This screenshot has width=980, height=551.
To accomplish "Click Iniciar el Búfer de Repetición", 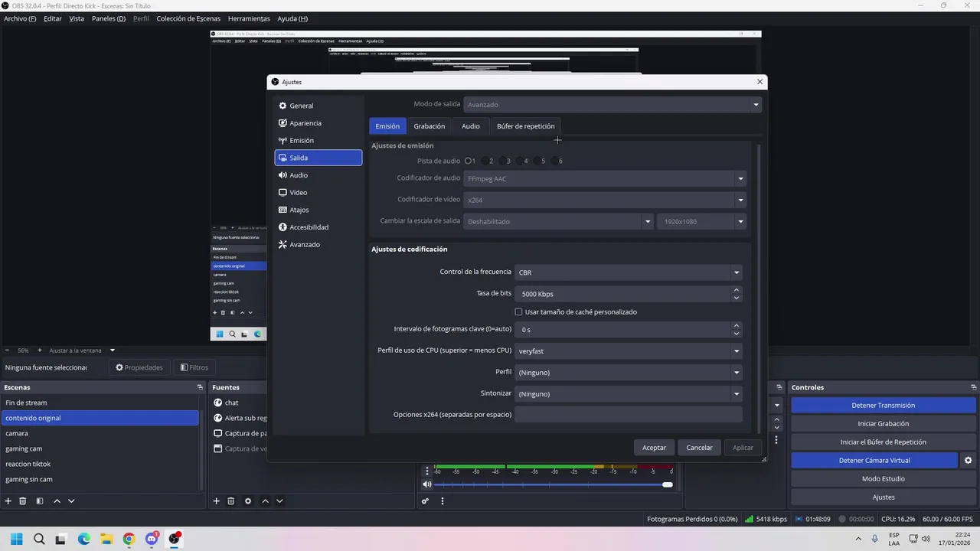I will click(883, 442).
